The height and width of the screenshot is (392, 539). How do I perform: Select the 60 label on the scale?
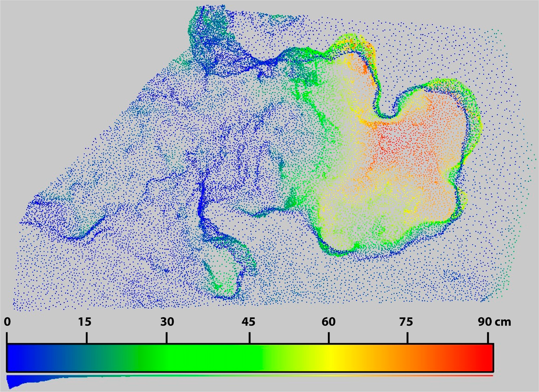(x=329, y=321)
